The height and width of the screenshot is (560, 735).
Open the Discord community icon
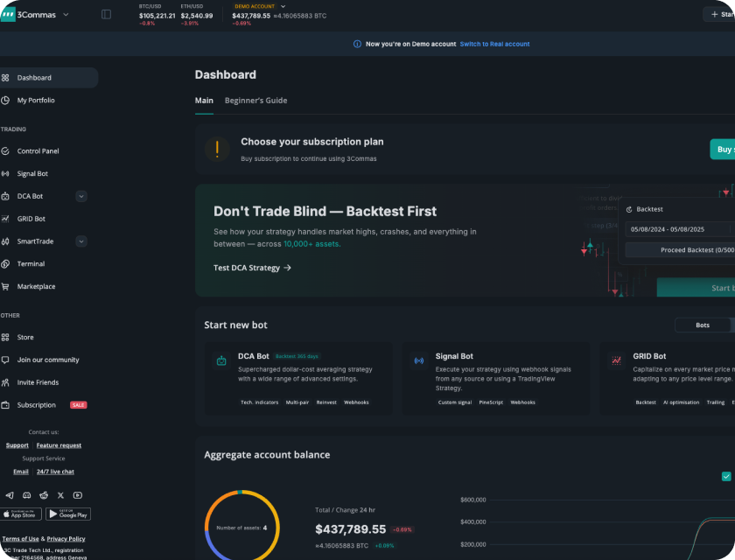[26, 495]
